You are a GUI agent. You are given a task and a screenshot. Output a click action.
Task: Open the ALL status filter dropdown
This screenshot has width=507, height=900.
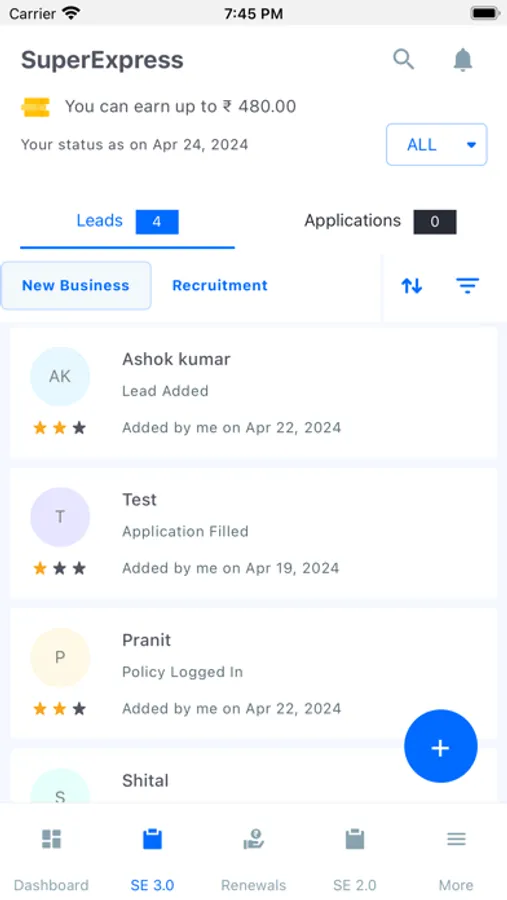436,145
